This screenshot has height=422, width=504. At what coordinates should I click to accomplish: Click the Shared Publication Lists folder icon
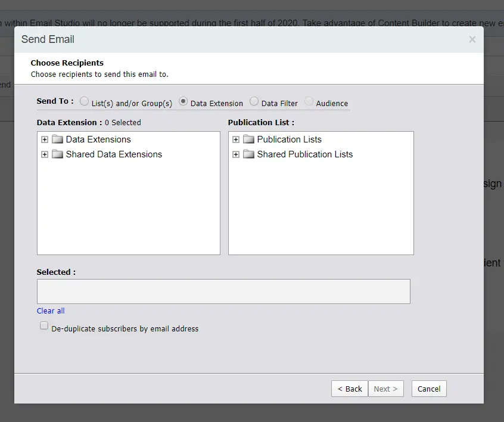(x=248, y=154)
